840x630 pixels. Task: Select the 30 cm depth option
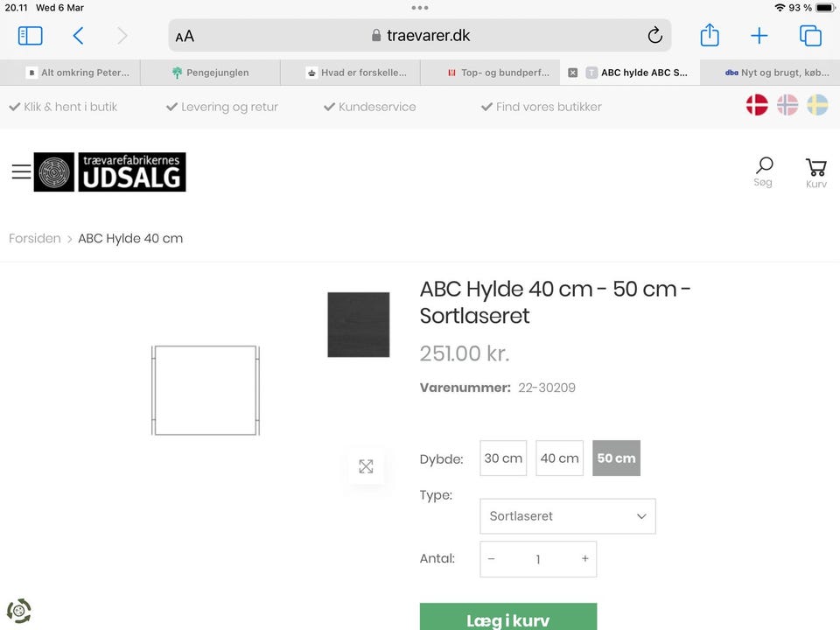[503, 458]
